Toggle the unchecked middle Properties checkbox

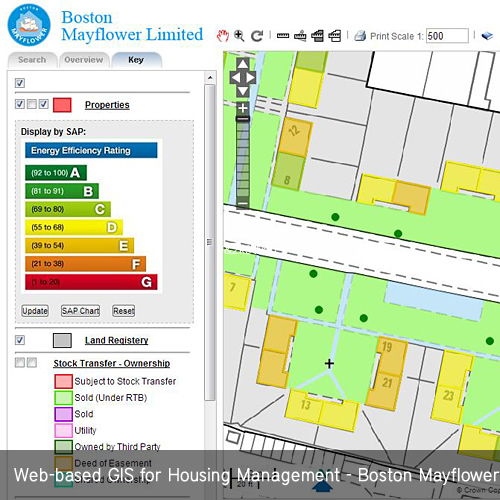pos(32,104)
